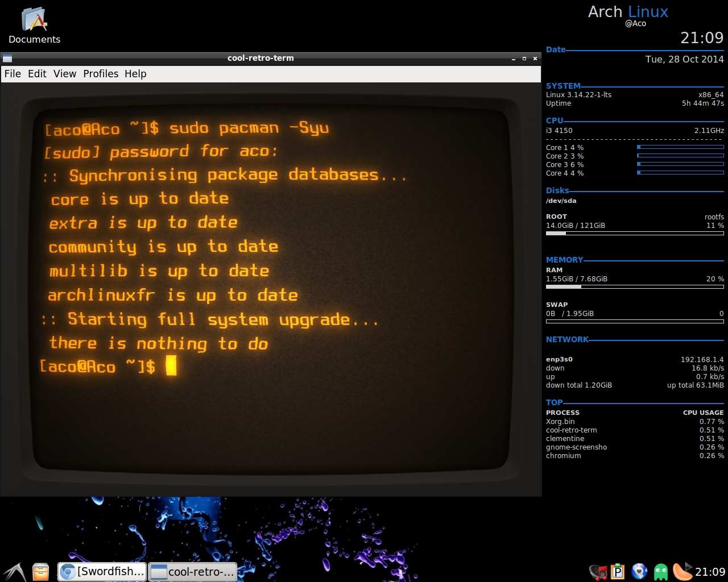Click the IP address "192.168.1.4"

coord(702,360)
